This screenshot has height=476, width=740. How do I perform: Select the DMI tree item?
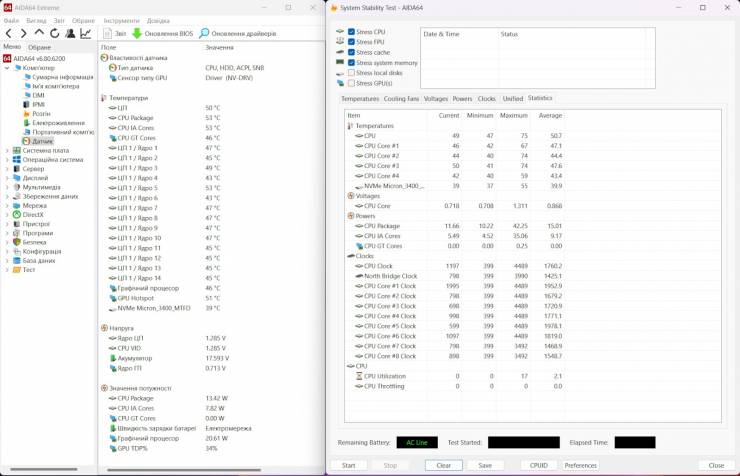(x=38, y=95)
